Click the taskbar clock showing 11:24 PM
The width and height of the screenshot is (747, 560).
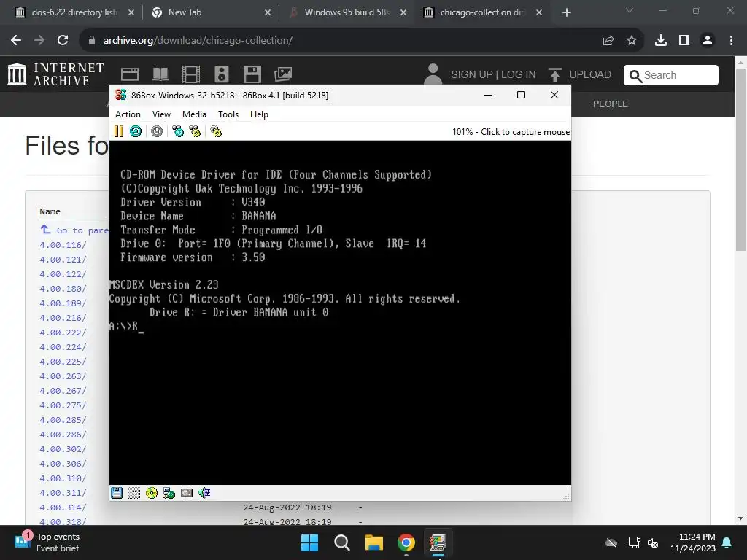tap(693, 542)
